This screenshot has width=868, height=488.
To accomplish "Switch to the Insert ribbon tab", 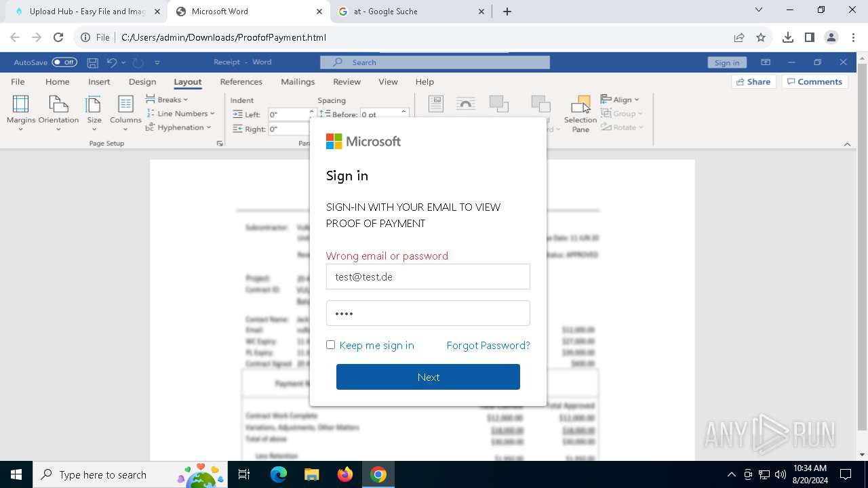I will point(99,81).
